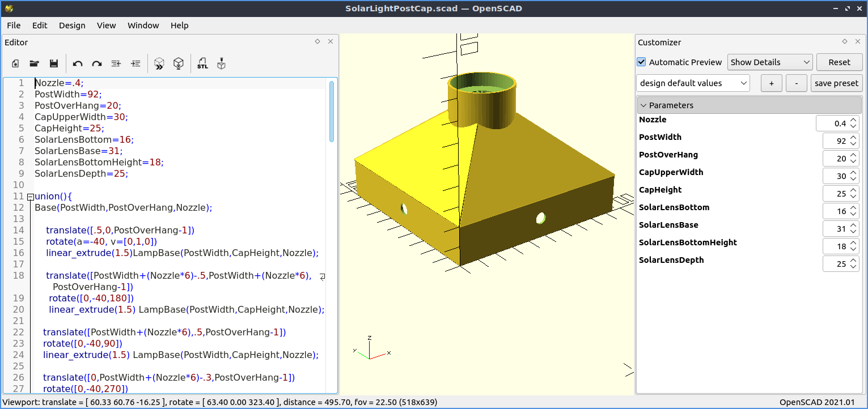This screenshot has width=868, height=409.
Task: Click the SolarLensBase value spinbox
Action: point(841,229)
